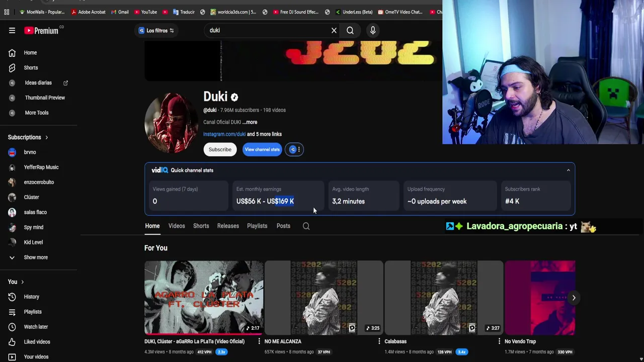Select Home channel tab
The image size is (644, 362).
(152, 226)
